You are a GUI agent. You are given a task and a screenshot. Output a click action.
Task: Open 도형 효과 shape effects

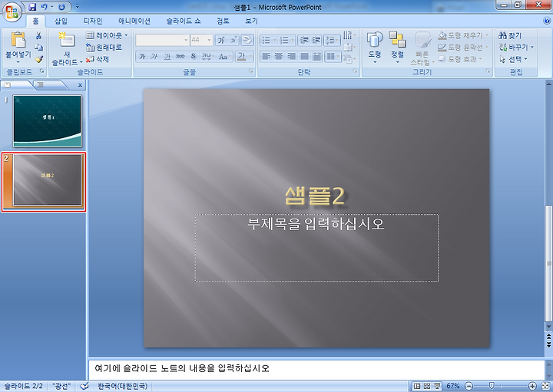pyautogui.click(x=459, y=59)
